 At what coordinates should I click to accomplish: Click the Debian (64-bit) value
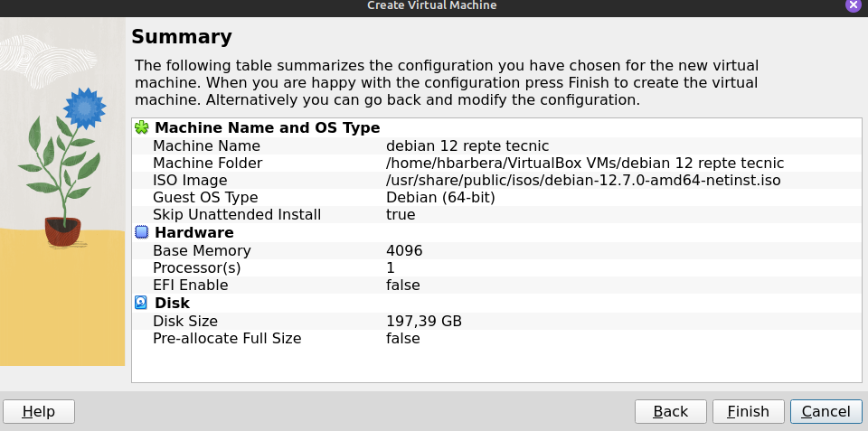pyautogui.click(x=440, y=198)
